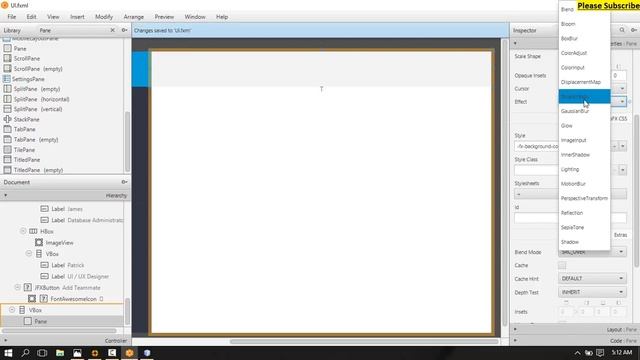Select TabPane (empty) in the Library
Image resolution: width=640 pixels, height=360 pixels.
coord(36,140)
